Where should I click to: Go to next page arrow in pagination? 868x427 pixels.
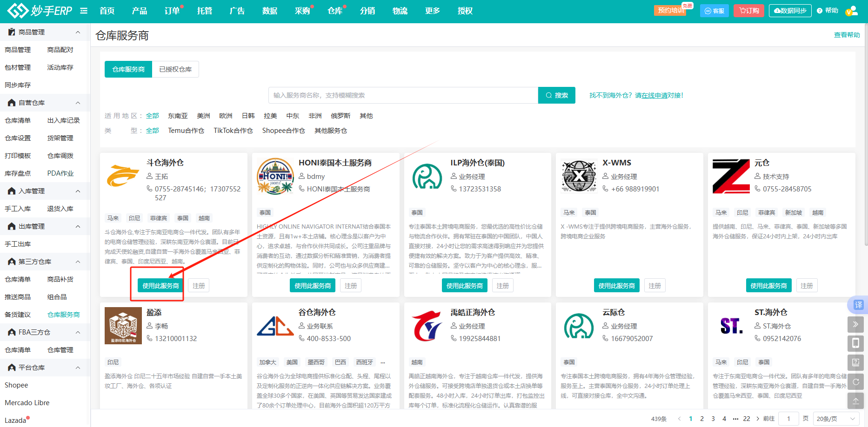tap(758, 419)
